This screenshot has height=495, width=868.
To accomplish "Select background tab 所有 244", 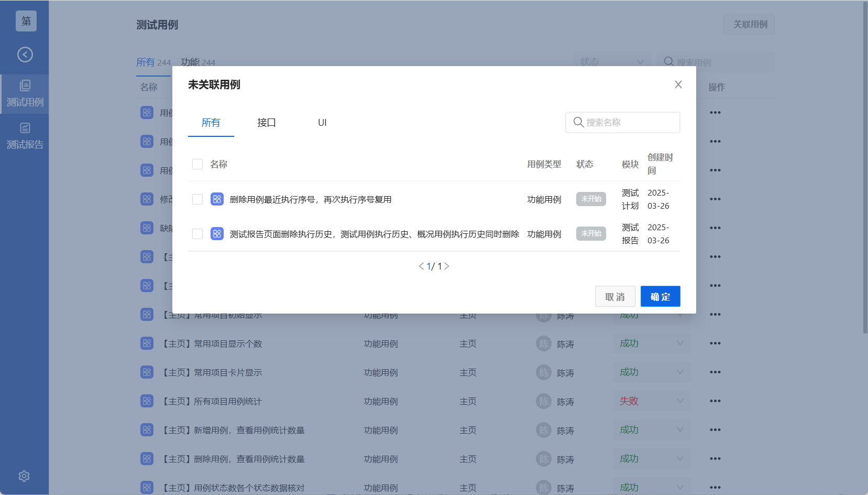I will (153, 62).
